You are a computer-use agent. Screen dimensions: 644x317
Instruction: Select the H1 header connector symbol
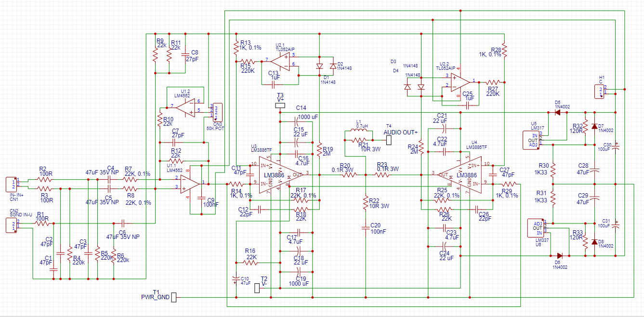(599, 91)
